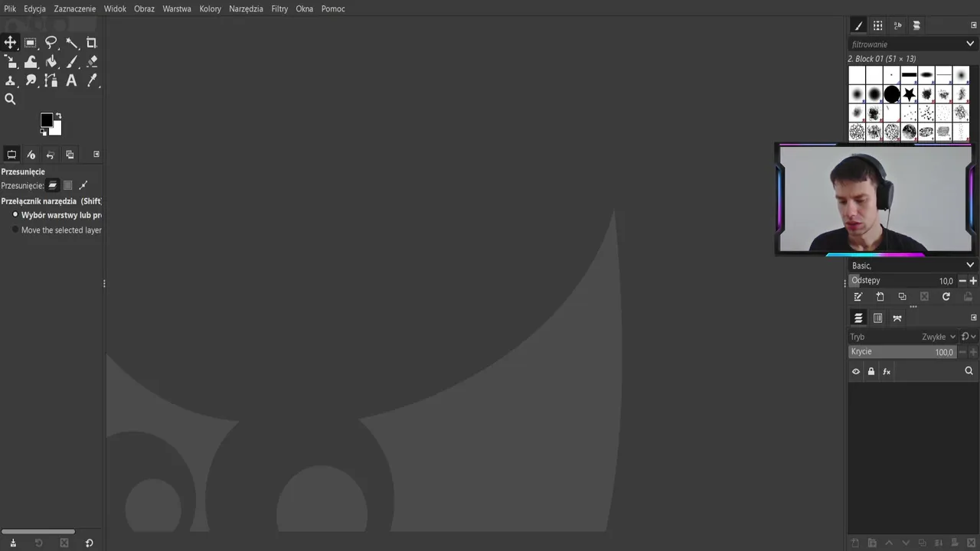Open the Edycja menu
980x551 pixels.
[34, 8]
